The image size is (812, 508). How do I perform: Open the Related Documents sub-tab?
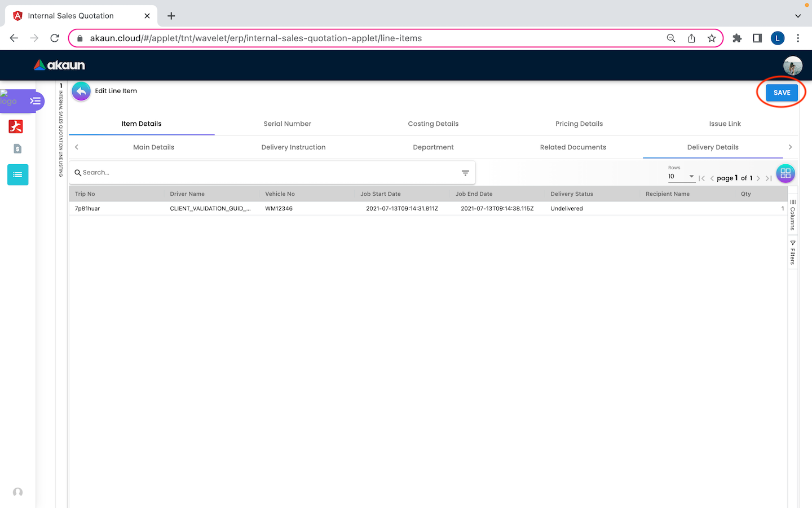pyautogui.click(x=573, y=147)
